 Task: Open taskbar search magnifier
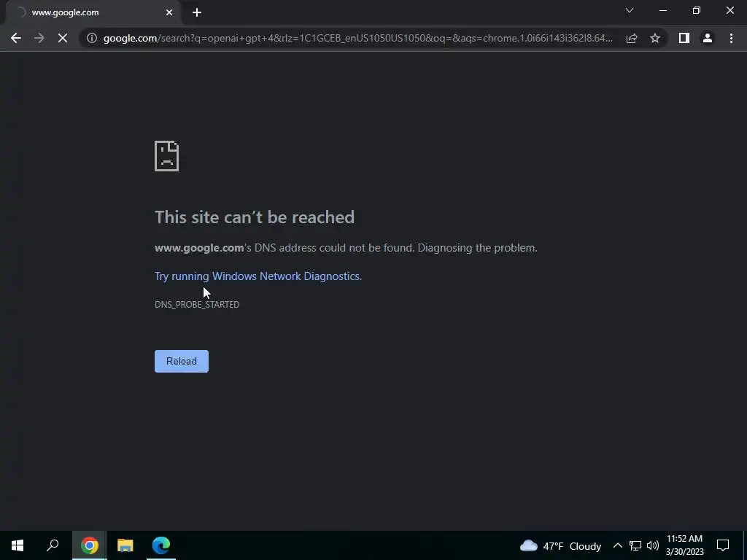pos(53,545)
